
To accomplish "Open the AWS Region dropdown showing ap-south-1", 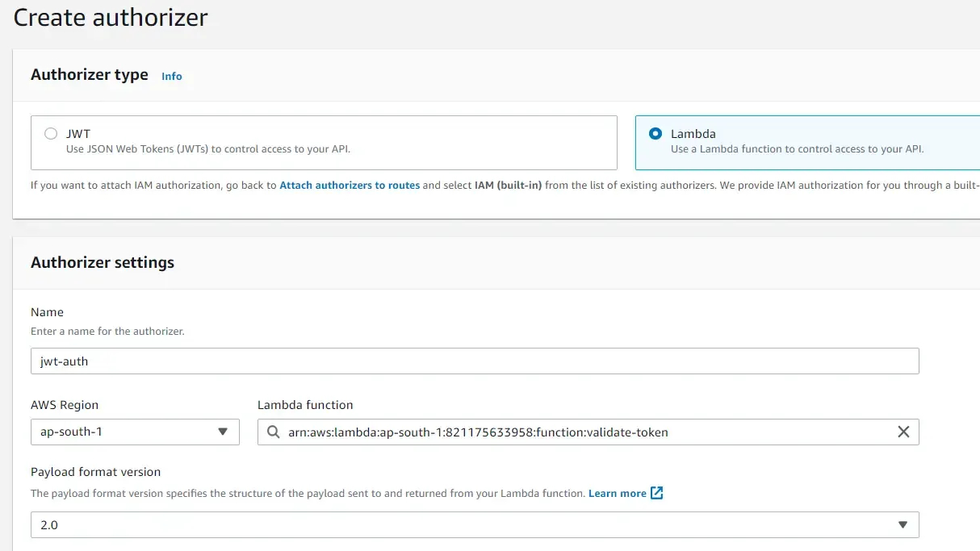I will (134, 432).
